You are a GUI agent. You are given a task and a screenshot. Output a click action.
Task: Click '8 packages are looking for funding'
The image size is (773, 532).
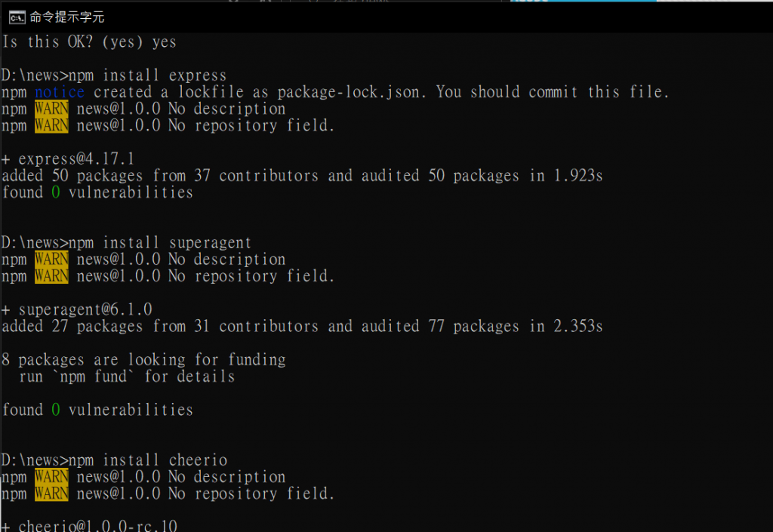144,360
